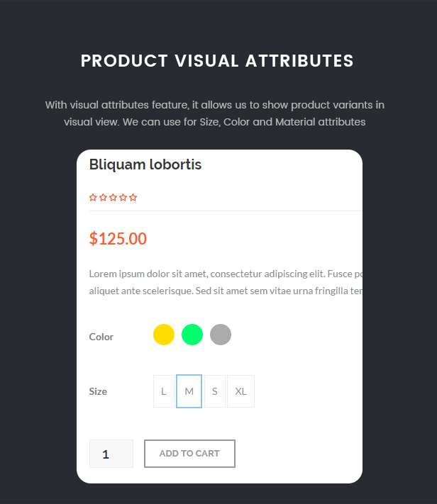Click the third rating star
The width and height of the screenshot is (437, 504).
[x=113, y=197]
